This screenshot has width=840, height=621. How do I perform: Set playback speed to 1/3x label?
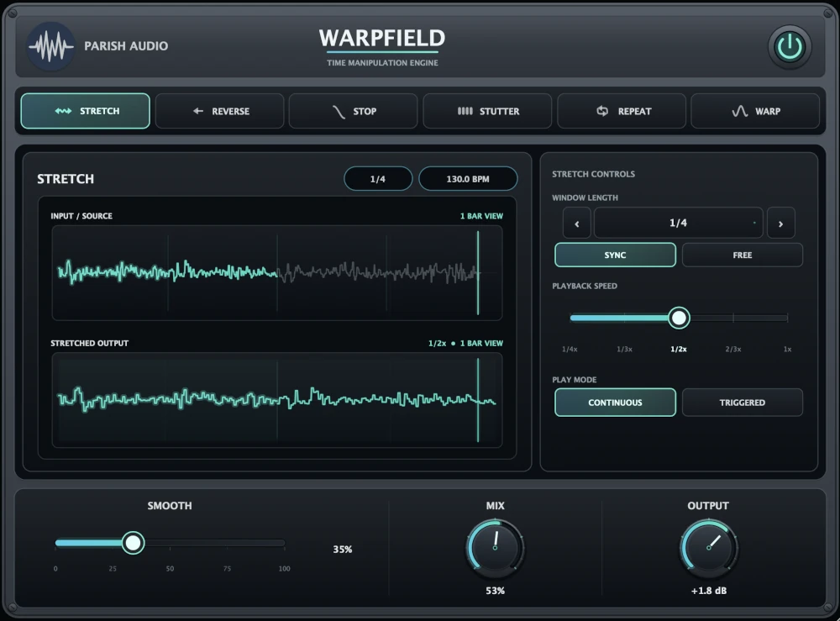pos(624,350)
